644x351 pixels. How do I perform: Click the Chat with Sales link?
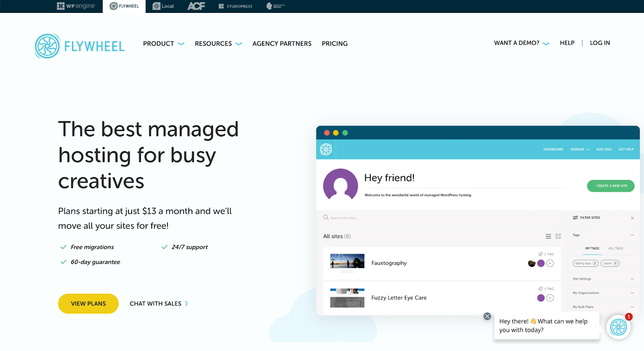coord(159,303)
